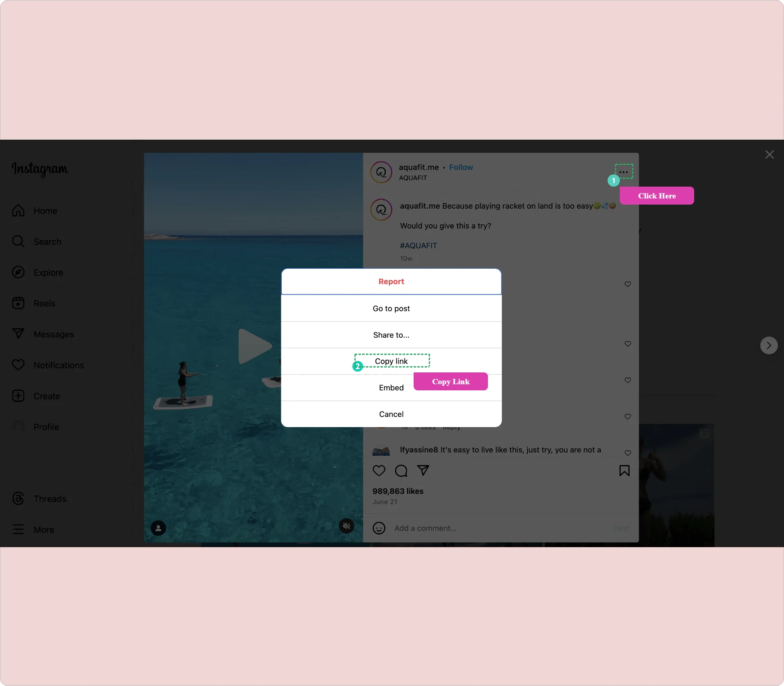Toggle the mute button on video
784x686 pixels.
coord(346,527)
